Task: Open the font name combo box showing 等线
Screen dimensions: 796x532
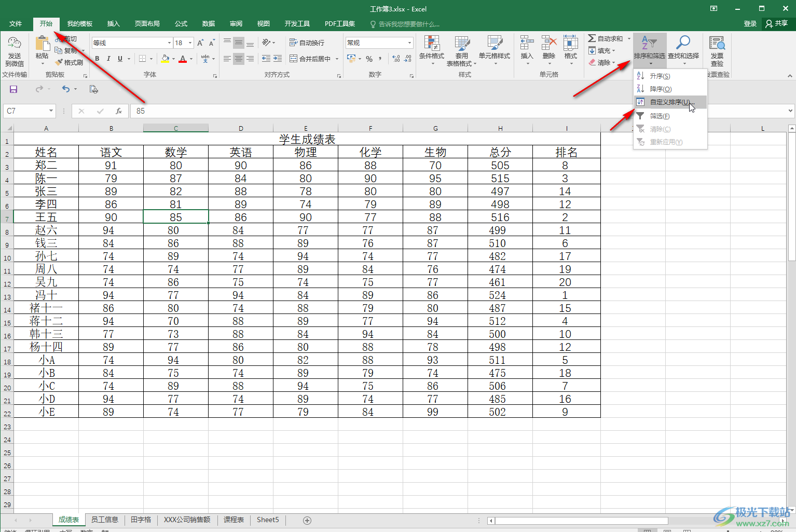Action: coord(132,43)
